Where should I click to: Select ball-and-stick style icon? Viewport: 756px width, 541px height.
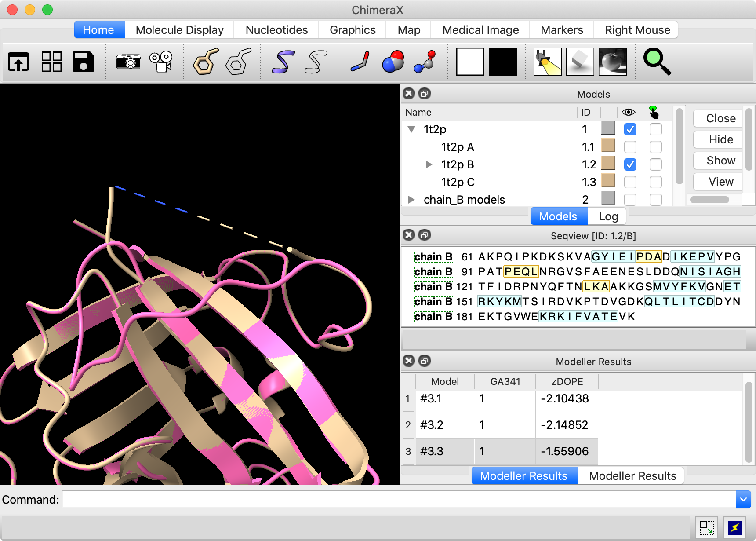click(x=425, y=62)
